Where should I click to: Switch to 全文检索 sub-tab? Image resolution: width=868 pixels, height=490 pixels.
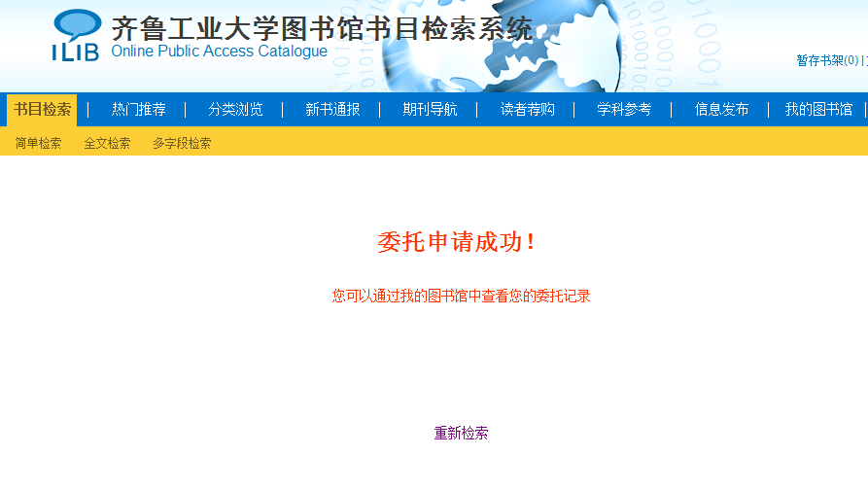click(107, 143)
